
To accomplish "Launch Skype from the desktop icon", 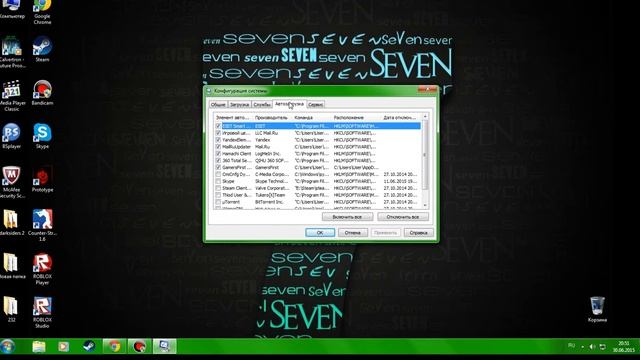I will [x=42, y=136].
